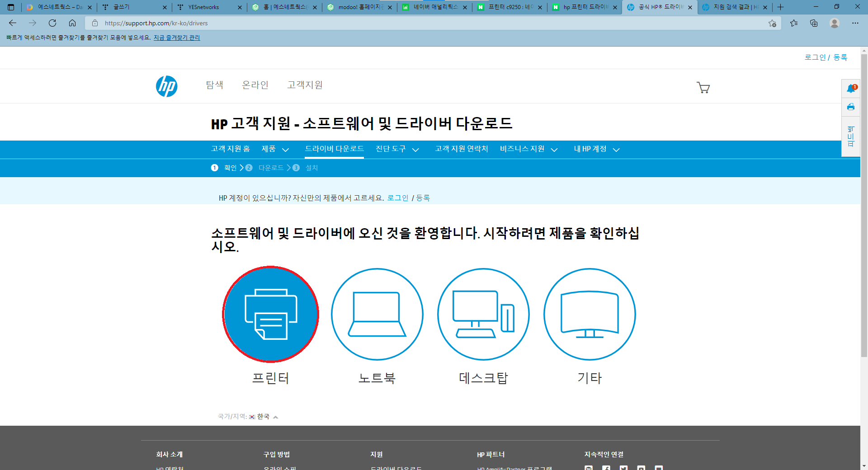Open 고객 지원 연락처 in the nav bar
Screen dimensions: 868x470
[x=462, y=149]
